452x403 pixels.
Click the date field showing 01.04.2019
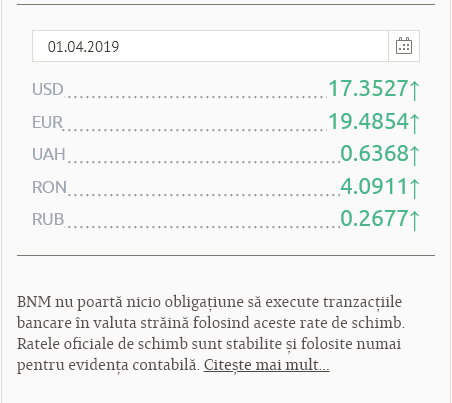tap(210, 46)
